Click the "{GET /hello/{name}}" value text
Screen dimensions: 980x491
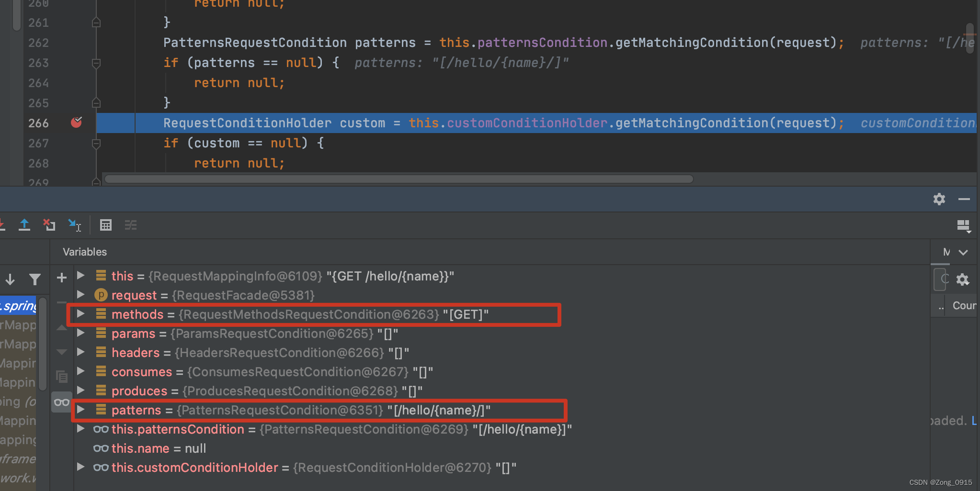point(390,276)
